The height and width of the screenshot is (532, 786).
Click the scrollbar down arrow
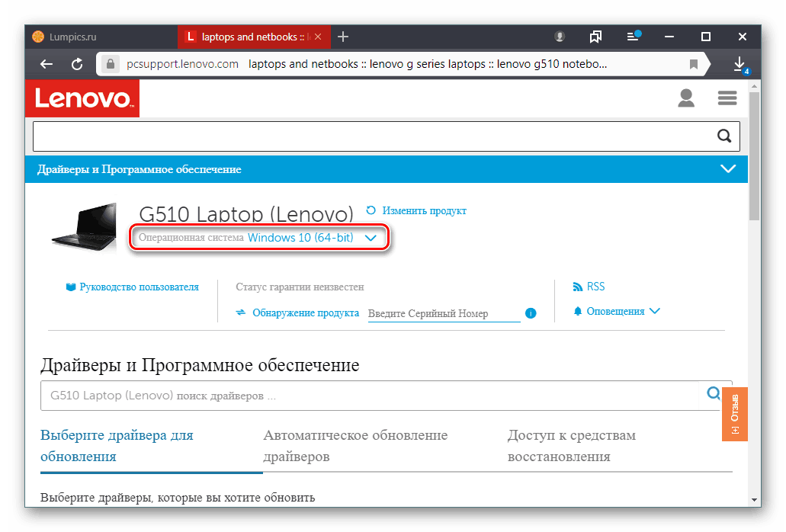[754, 500]
